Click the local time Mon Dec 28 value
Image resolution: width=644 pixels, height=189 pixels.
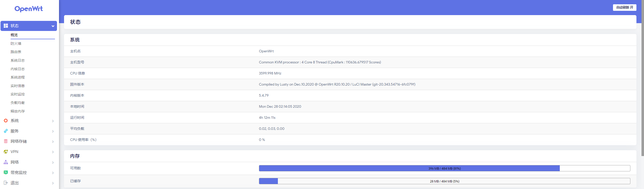(x=280, y=106)
